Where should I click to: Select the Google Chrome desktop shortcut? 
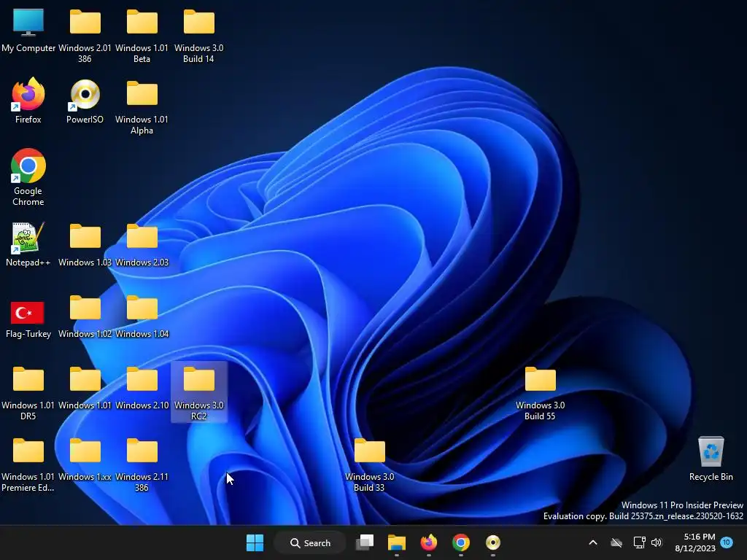tap(28, 177)
